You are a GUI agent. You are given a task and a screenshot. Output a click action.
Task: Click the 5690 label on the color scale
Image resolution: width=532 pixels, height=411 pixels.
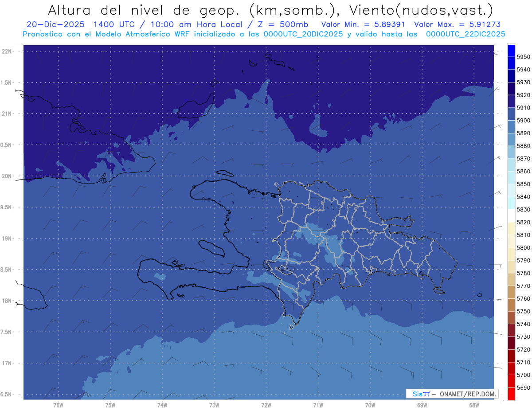(523, 388)
